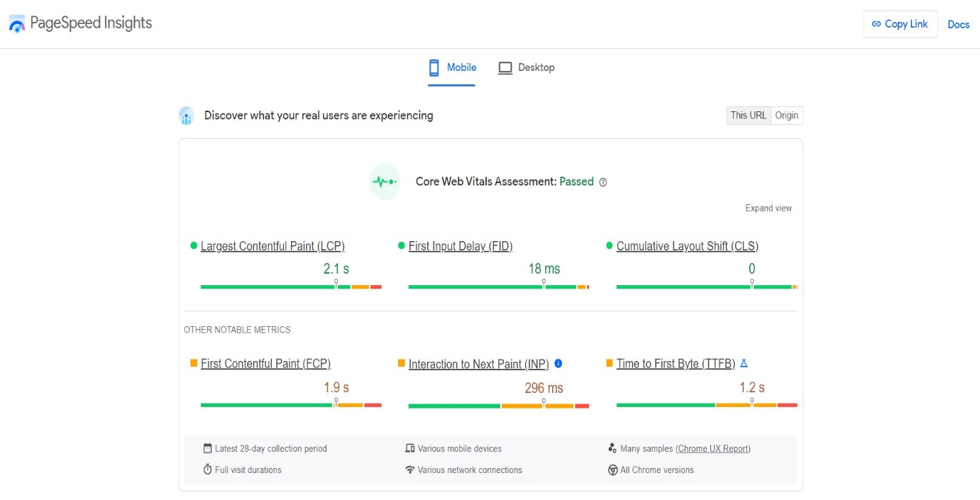Click the 18 ms FID value
980x500 pixels.
coord(544,269)
